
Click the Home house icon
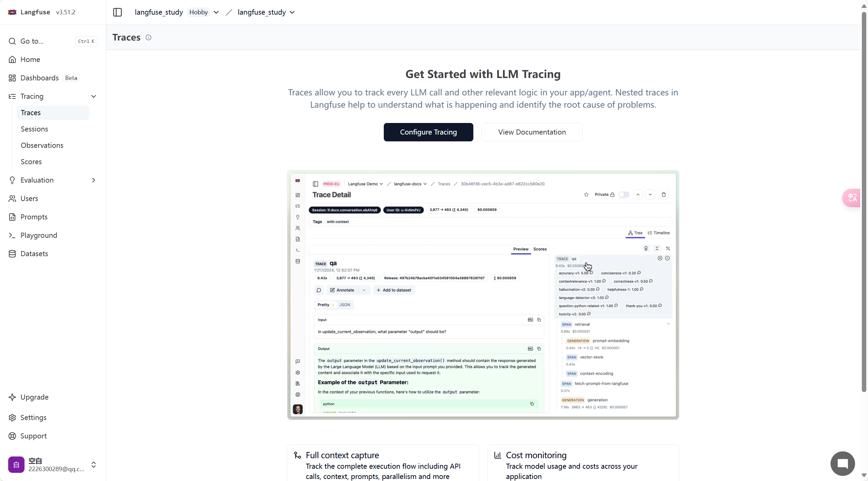click(12, 60)
